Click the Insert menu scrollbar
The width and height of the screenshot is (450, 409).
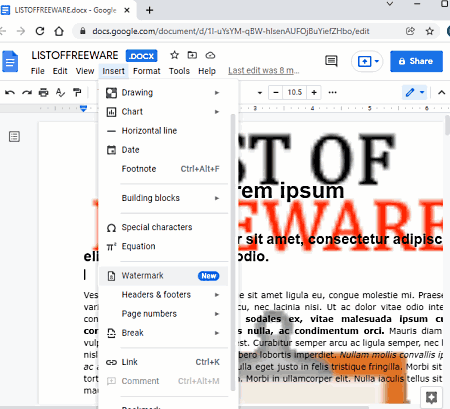click(233, 252)
